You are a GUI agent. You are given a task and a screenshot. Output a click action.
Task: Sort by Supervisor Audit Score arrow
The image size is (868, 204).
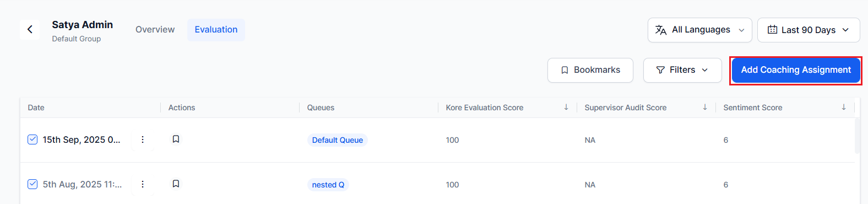705,107
